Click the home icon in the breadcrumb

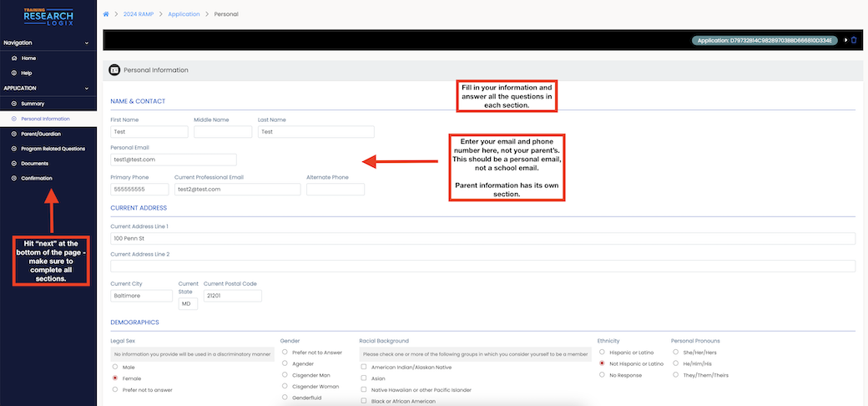pos(106,14)
